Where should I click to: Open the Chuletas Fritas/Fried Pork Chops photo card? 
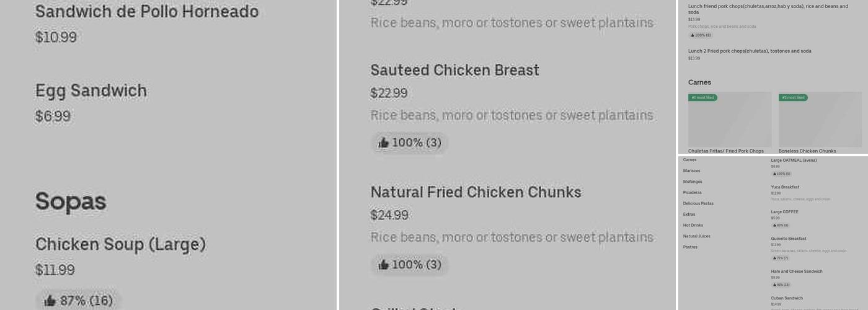coord(730,121)
